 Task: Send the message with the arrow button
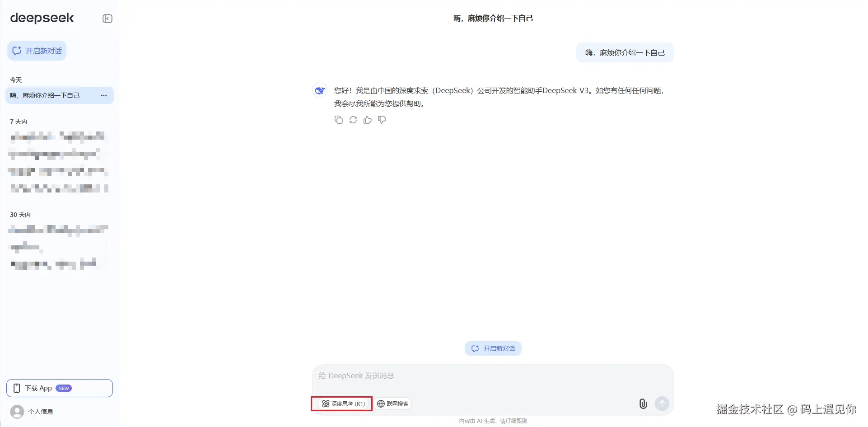point(662,403)
